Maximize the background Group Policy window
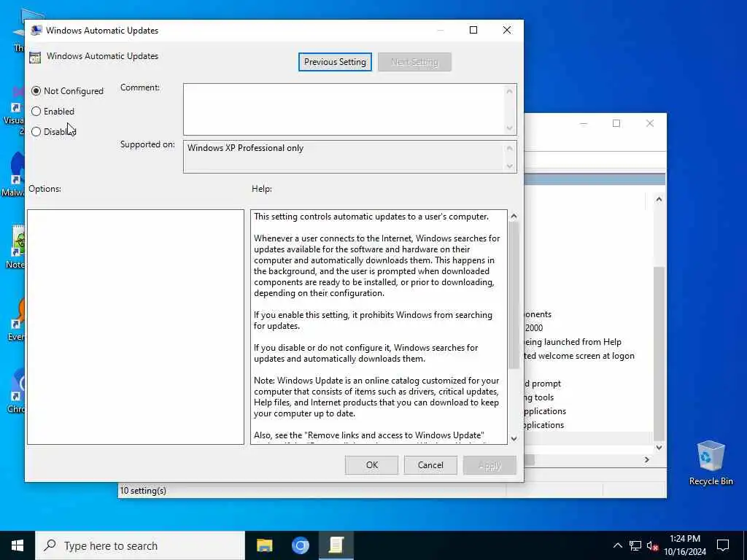 pyautogui.click(x=616, y=124)
